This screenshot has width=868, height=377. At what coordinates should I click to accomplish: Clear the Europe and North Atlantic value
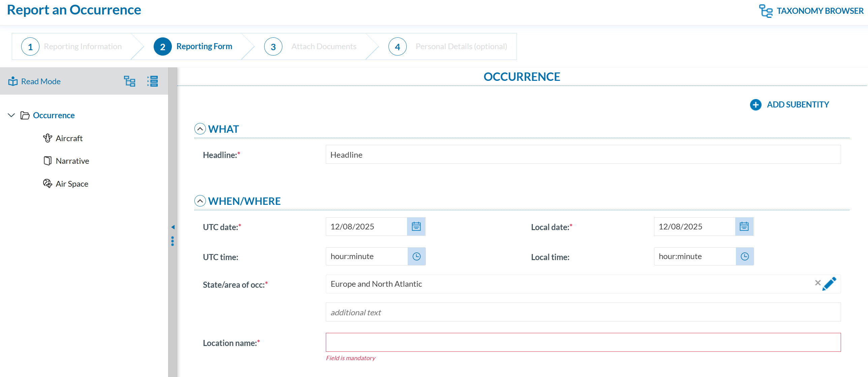tap(817, 283)
